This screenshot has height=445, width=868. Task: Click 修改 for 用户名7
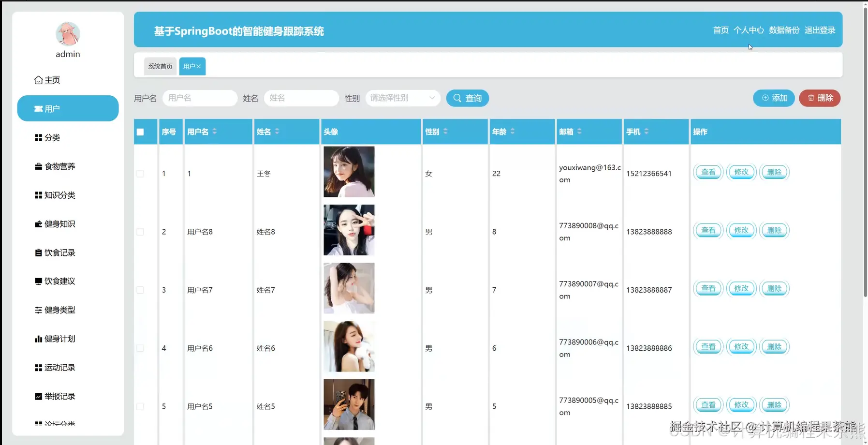coord(741,289)
